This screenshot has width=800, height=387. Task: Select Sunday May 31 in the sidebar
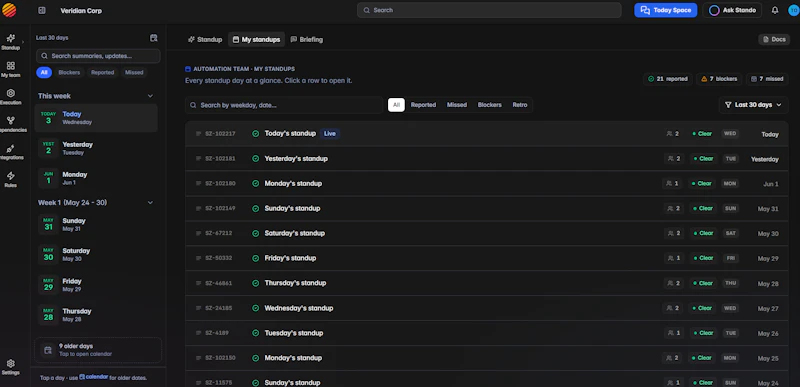96,225
